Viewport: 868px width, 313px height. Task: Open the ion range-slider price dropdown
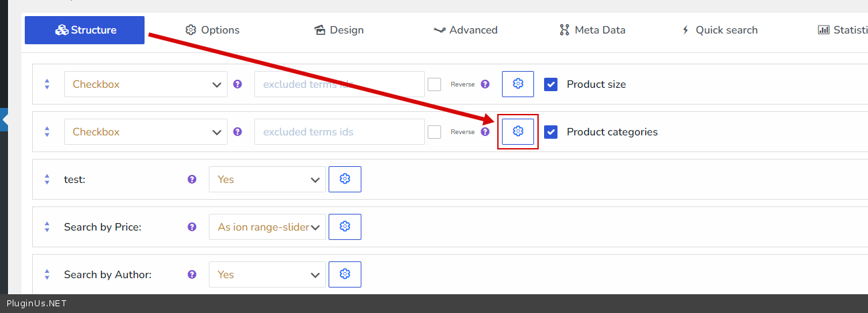click(x=267, y=227)
